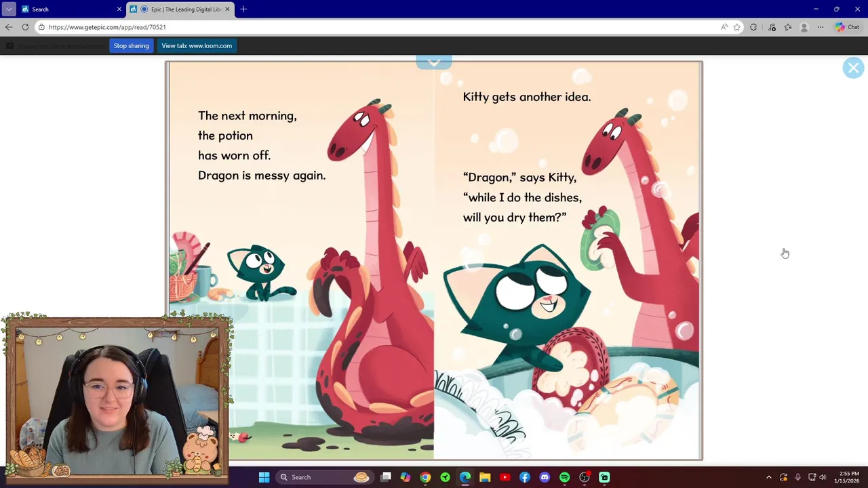Click the left book page
Image resolution: width=868 pixels, height=488 pixels.
(x=301, y=261)
